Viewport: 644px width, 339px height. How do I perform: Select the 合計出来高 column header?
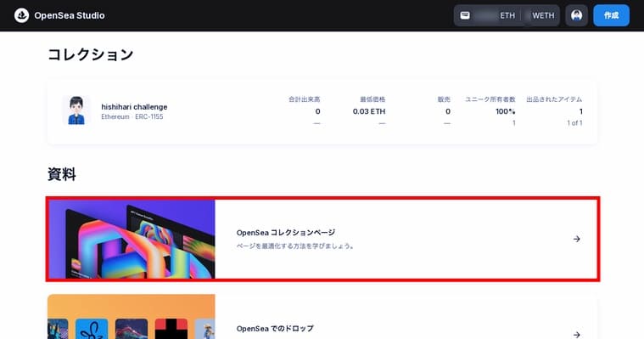point(305,99)
